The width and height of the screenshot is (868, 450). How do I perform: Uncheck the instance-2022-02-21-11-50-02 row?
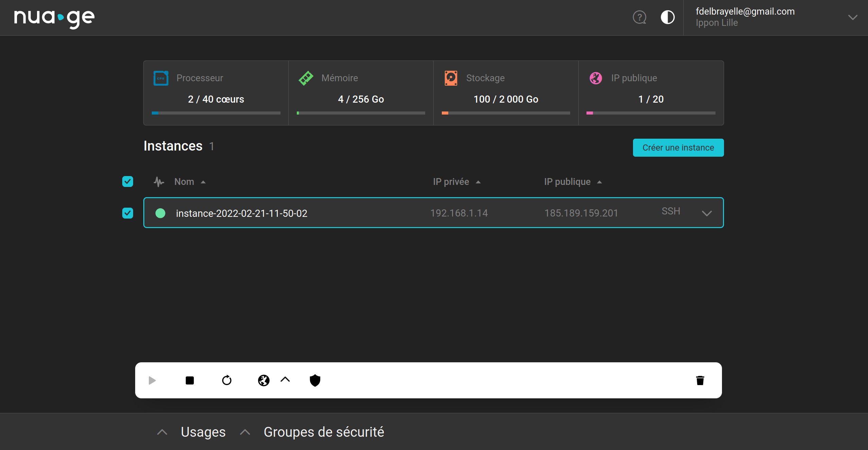(x=127, y=213)
